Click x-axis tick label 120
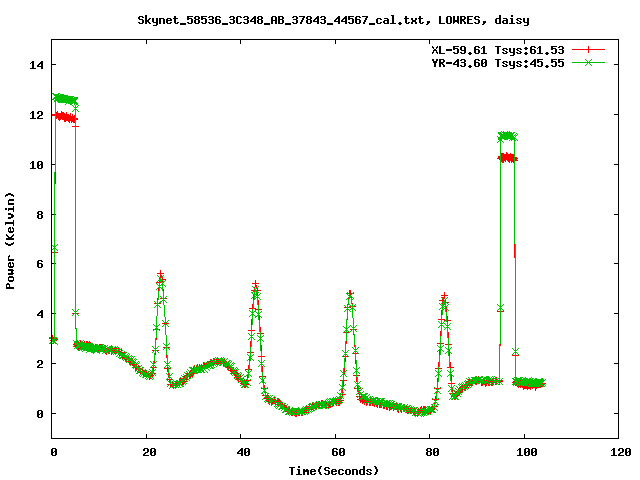The image size is (640, 480). [x=620, y=452]
